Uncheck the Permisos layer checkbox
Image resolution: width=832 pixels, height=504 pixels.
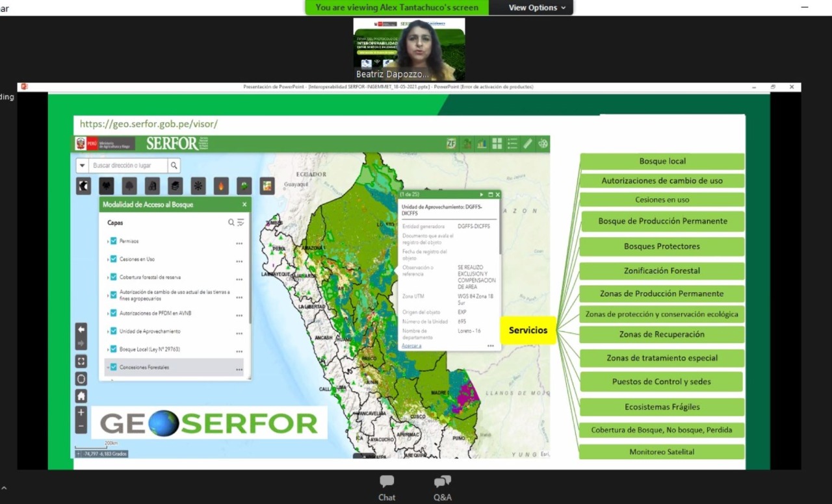114,241
